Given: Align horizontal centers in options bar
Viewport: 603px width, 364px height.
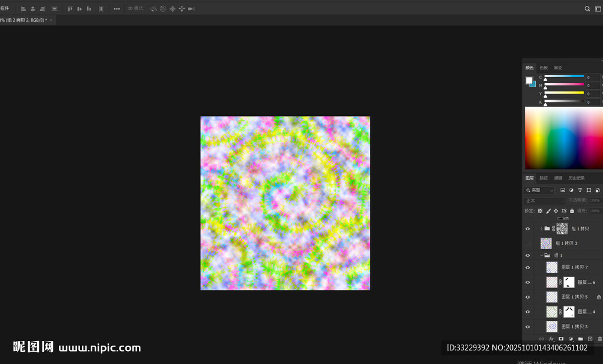Looking at the screenshot, I should coord(33,8).
